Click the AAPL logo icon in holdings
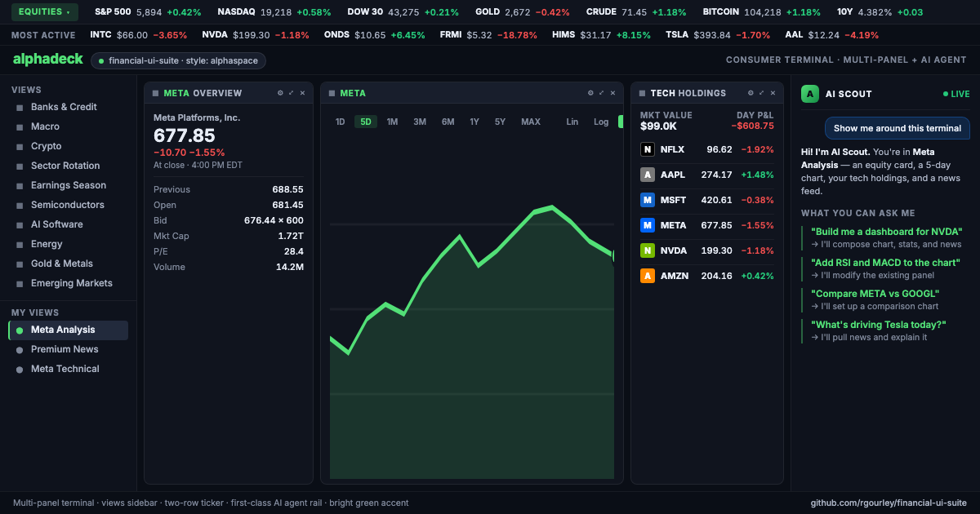Screen dimensions: 980x514 (x=648, y=175)
